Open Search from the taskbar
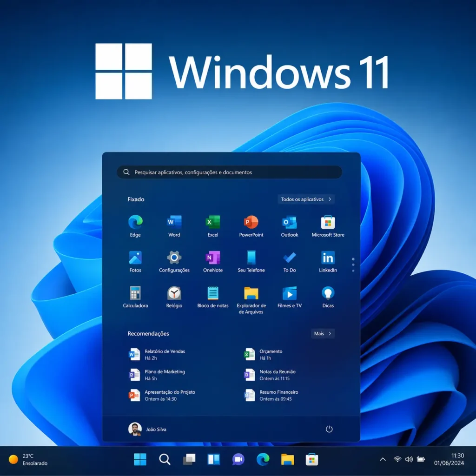This screenshot has width=476, height=476. pyautogui.click(x=165, y=459)
